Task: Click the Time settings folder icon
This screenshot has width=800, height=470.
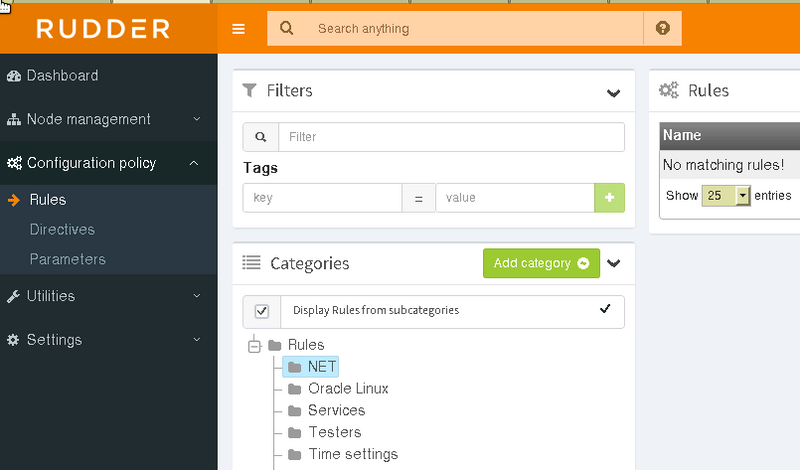Action: point(294,454)
